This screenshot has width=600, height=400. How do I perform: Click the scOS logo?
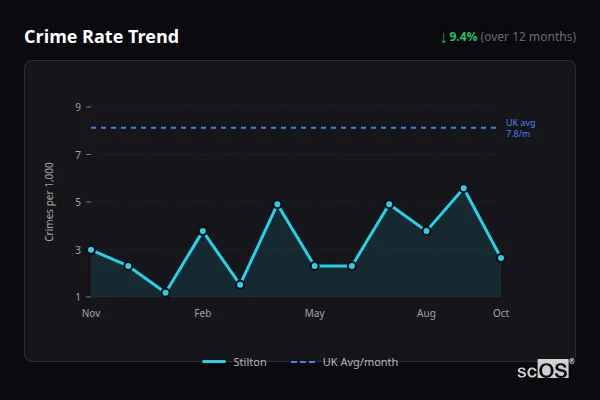pyautogui.click(x=545, y=369)
